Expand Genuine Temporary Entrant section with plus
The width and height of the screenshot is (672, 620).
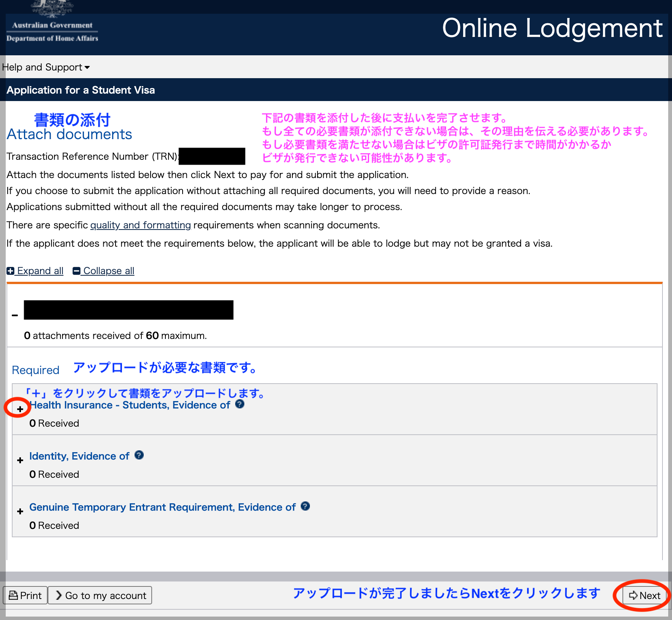(x=20, y=512)
